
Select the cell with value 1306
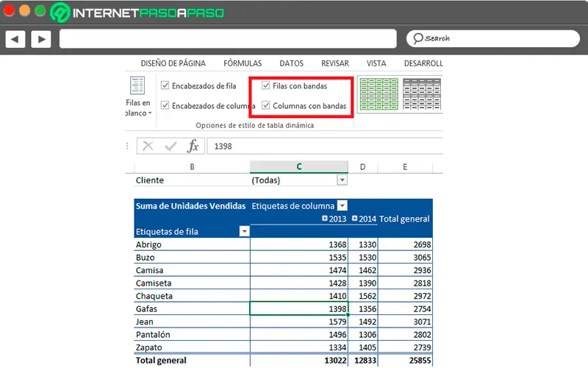[363, 334]
